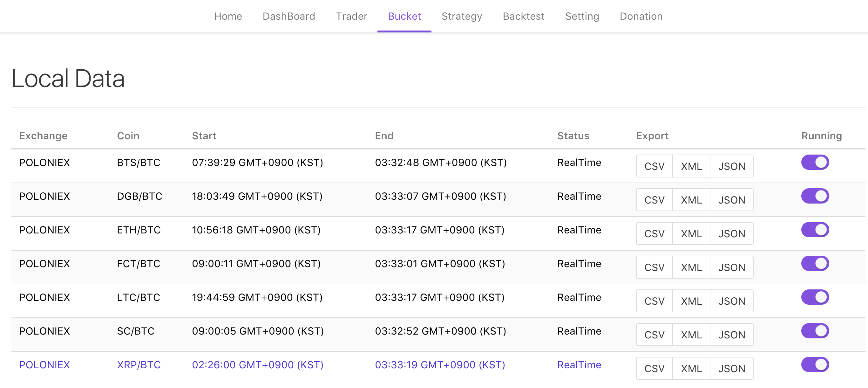Click end time 03:32:52 GMT+0900 (KST)

[x=440, y=331]
